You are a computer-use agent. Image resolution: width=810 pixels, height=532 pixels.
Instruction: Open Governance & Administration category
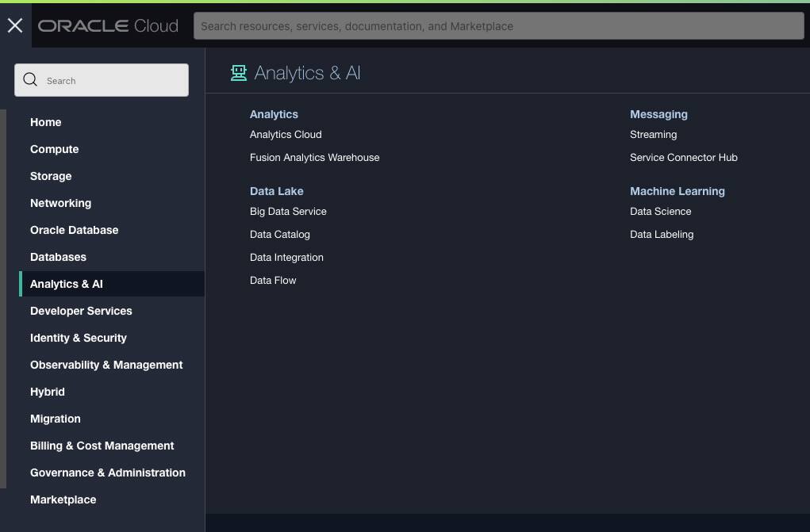(x=107, y=473)
